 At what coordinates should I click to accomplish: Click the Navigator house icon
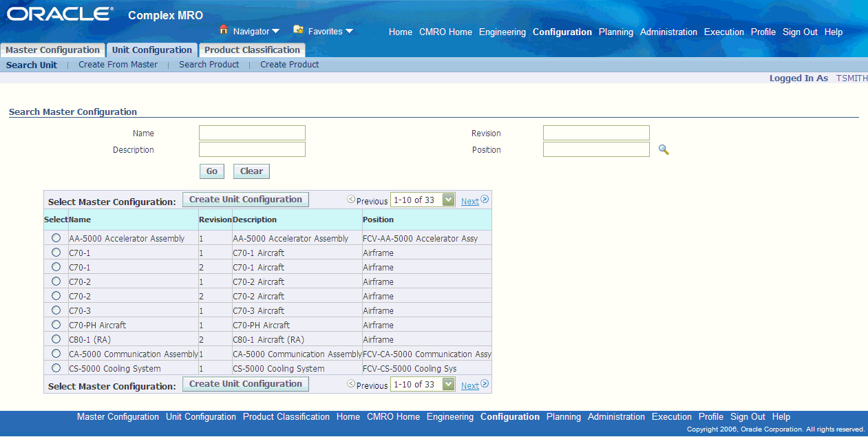(223, 30)
